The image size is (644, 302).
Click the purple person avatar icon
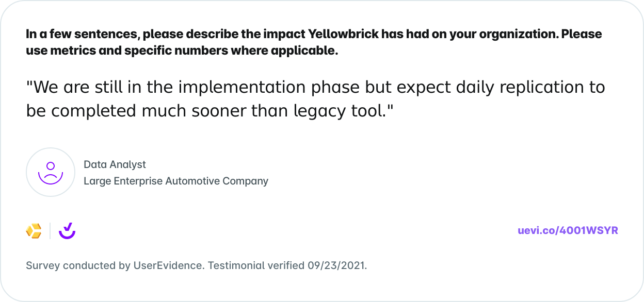click(x=51, y=172)
